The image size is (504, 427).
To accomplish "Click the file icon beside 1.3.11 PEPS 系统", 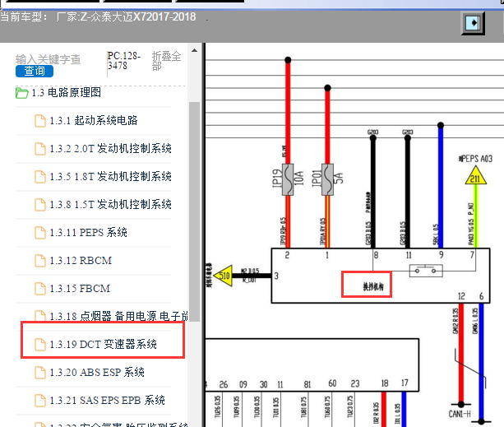I will point(39,233).
